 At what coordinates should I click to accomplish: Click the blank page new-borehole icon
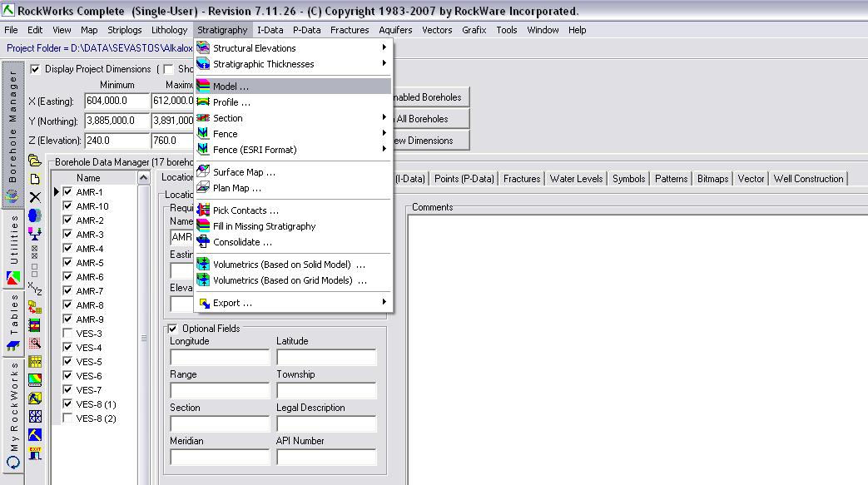[35, 179]
